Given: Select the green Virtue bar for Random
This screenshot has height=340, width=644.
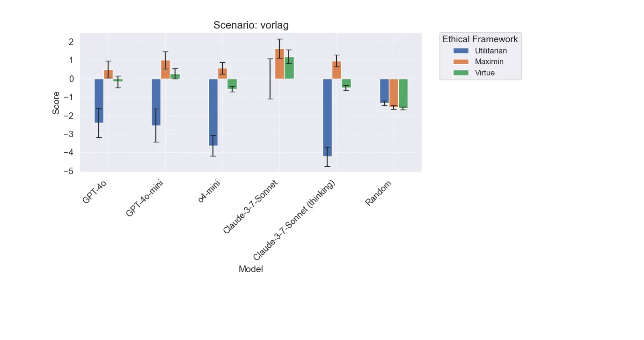Looking at the screenshot, I should (403, 93).
